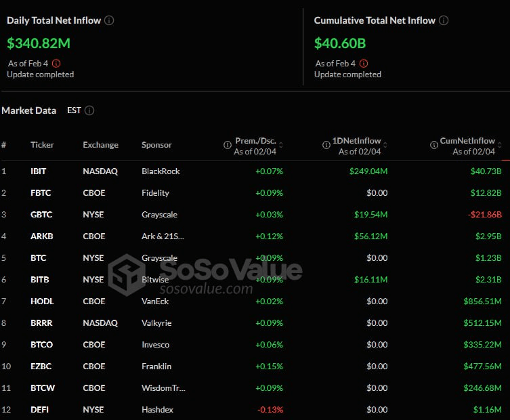
Task: Select the BRRR ticker
Action: (41, 323)
